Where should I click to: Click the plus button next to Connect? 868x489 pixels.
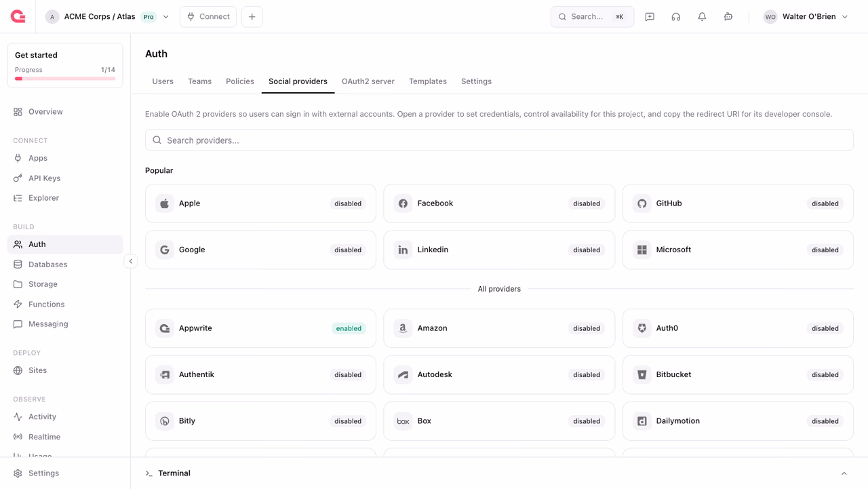click(252, 17)
